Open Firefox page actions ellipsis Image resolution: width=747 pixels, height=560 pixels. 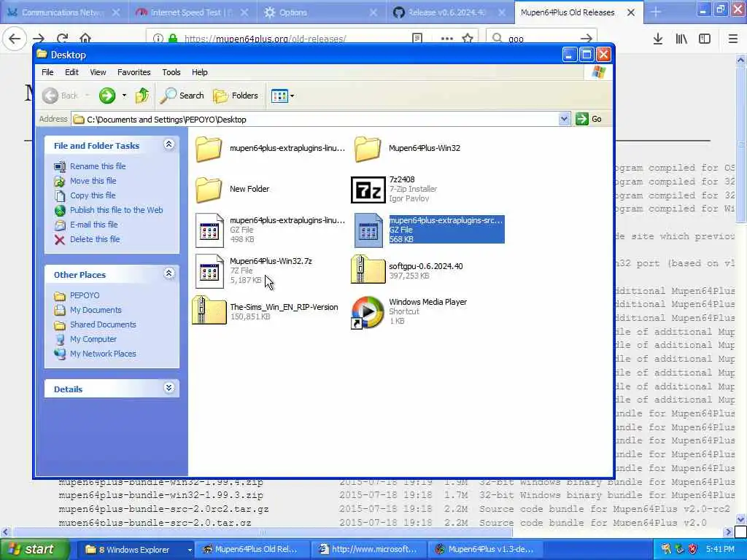[447, 39]
